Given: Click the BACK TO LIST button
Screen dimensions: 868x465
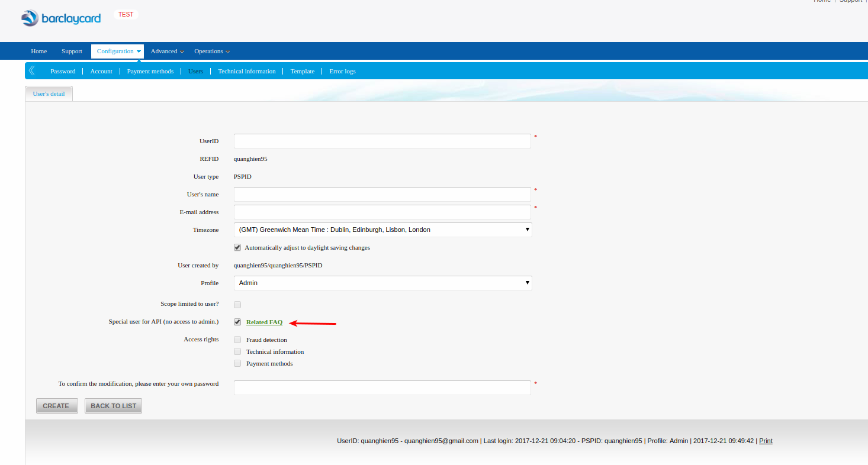Looking at the screenshot, I should 113,406.
